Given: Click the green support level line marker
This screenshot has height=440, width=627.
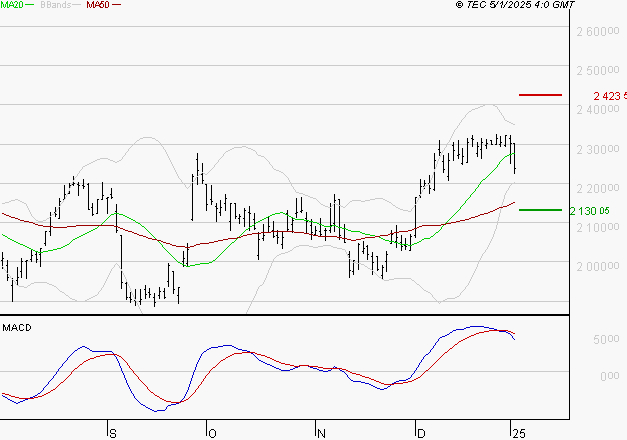Looking at the screenshot, I should pos(540,210).
